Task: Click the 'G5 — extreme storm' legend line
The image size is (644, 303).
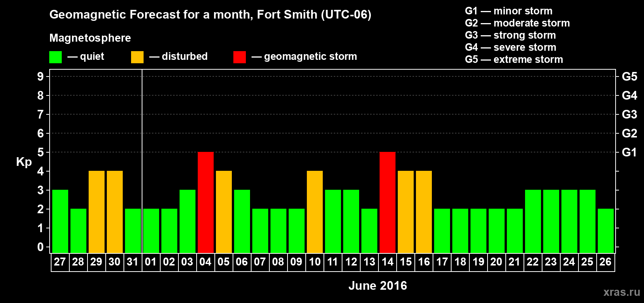Action: (x=514, y=59)
